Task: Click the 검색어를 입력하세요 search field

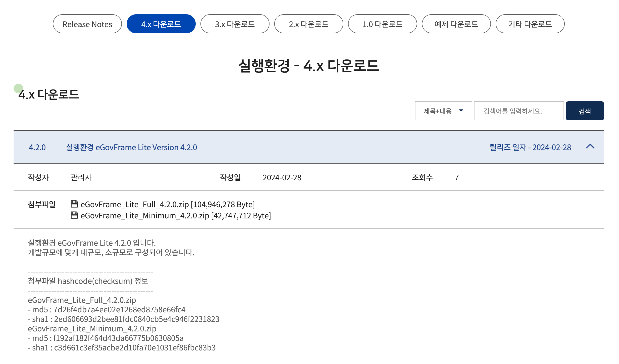Action: [x=519, y=111]
